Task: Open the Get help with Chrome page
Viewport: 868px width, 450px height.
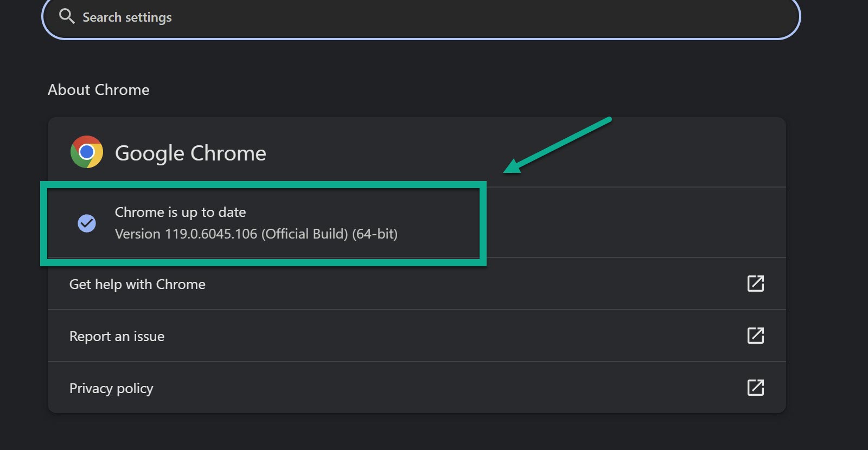Action: click(137, 284)
